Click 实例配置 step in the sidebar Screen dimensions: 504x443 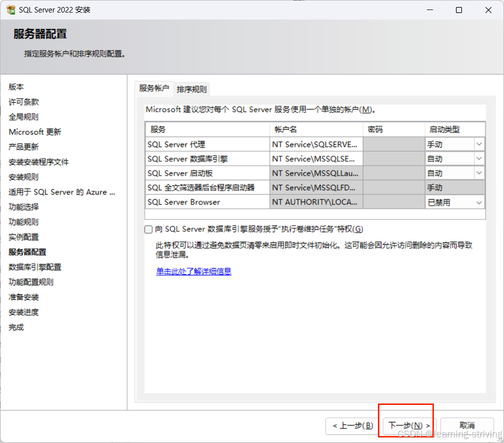tap(24, 237)
